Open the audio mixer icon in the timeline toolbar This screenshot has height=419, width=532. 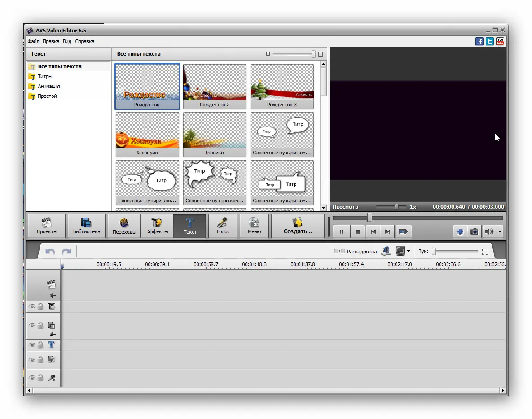pos(386,251)
